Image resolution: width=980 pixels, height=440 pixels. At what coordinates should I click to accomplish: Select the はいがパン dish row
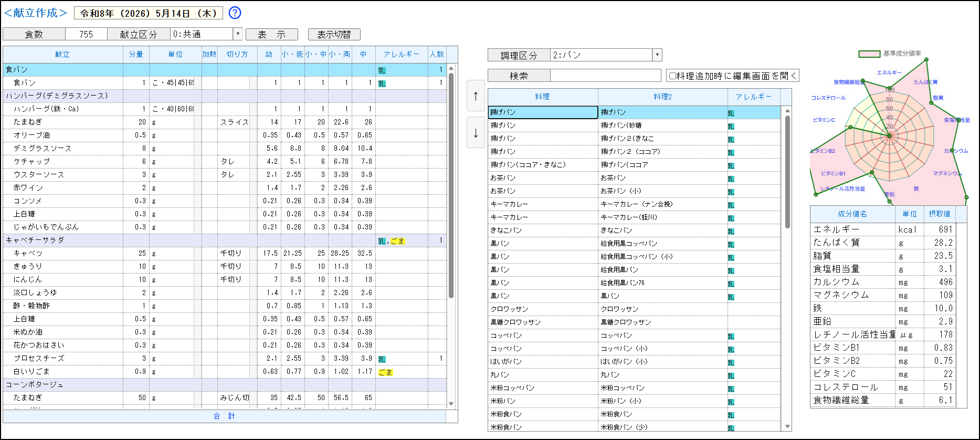(634, 361)
